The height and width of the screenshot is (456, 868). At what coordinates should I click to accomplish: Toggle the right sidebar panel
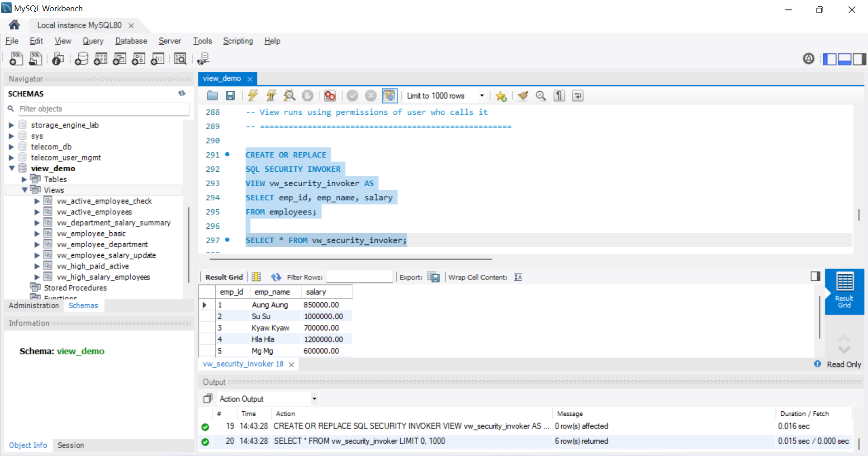859,59
